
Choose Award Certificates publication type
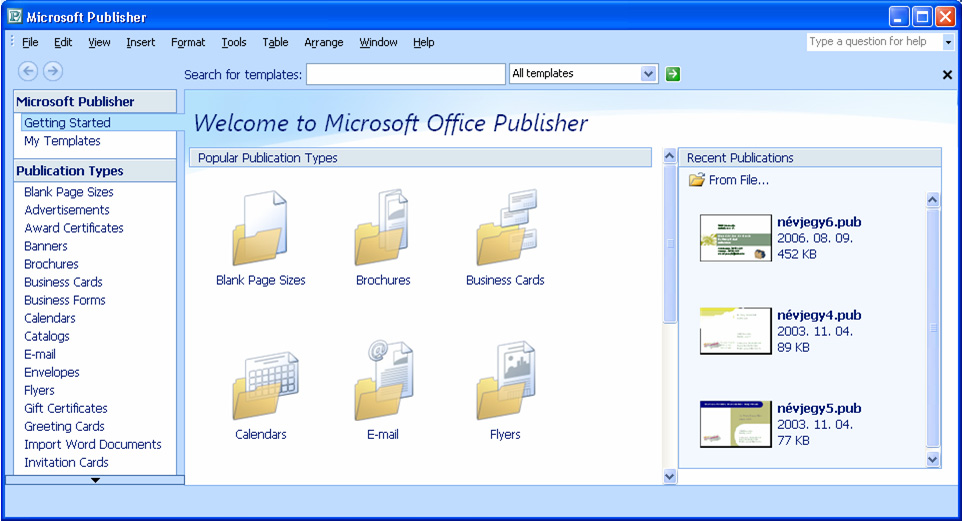tap(74, 228)
